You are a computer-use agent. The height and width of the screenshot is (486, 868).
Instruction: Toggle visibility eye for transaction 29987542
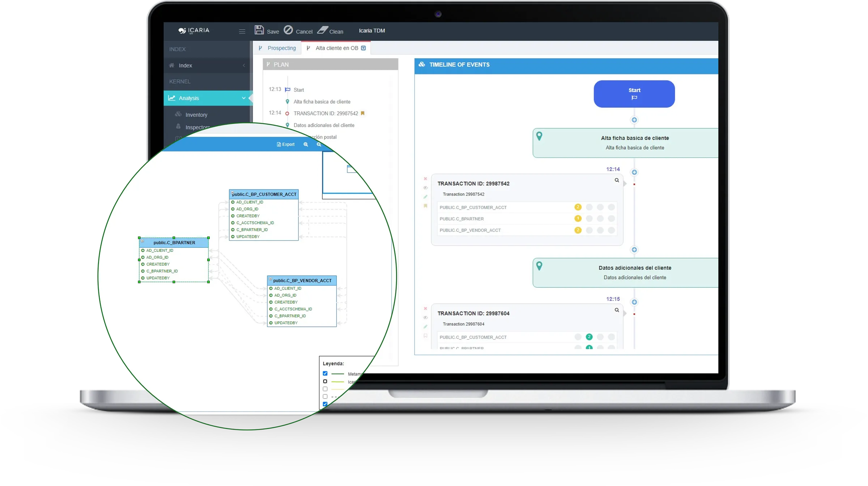click(x=425, y=188)
